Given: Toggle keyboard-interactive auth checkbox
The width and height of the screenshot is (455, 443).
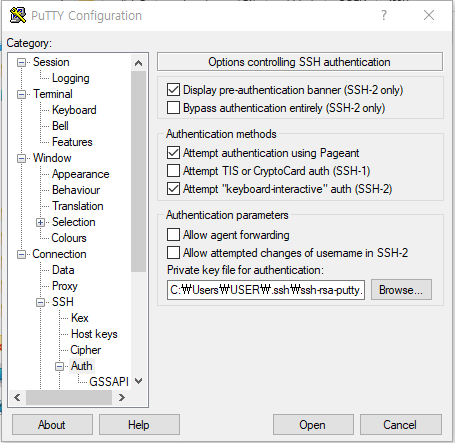Looking at the screenshot, I should pos(173,189).
